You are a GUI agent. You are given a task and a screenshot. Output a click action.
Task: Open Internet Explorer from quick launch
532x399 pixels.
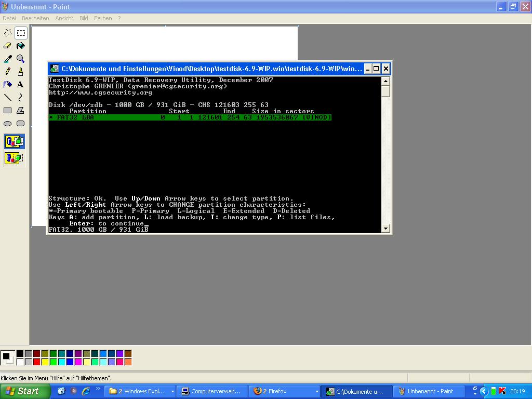86,391
